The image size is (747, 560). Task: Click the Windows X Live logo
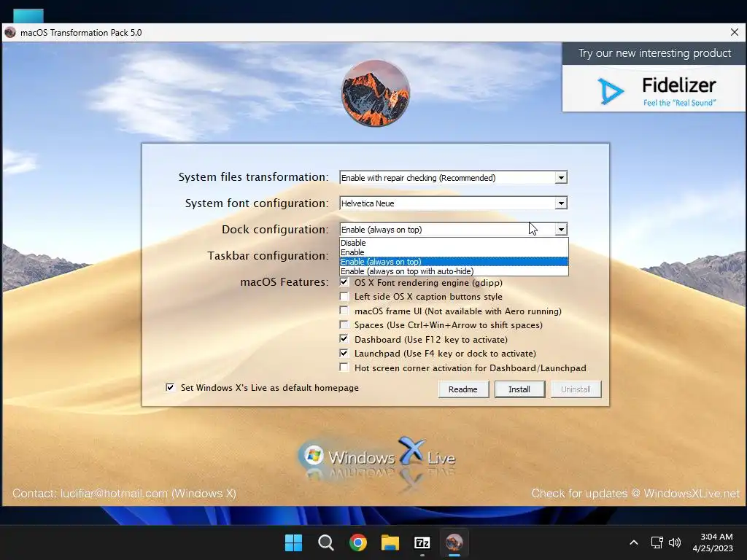[x=376, y=458]
